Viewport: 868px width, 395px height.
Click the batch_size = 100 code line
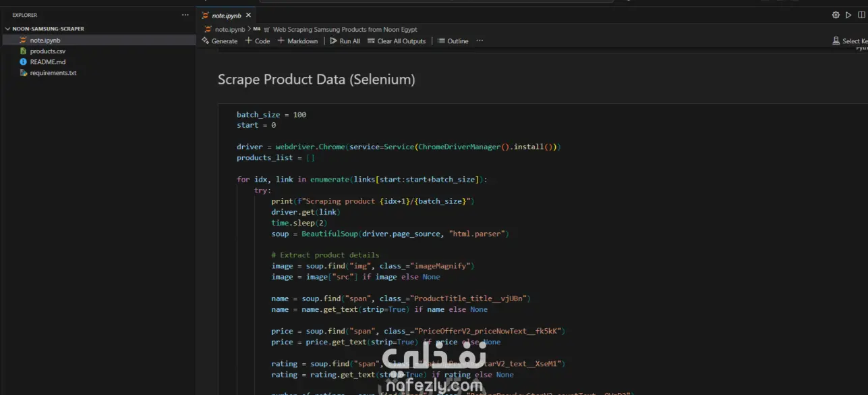(x=271, y=115)
